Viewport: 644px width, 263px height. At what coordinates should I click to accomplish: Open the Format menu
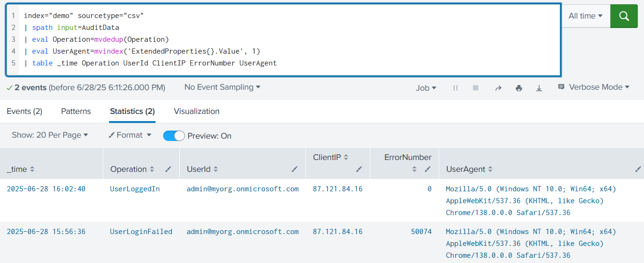129,135
